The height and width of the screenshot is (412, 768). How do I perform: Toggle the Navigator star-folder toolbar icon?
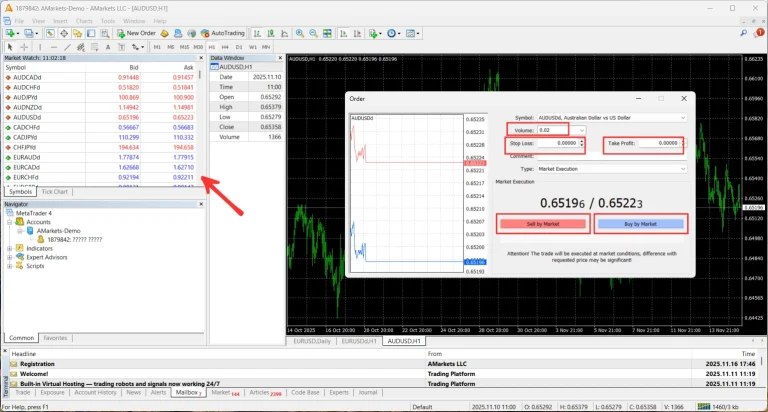(x=77, y=33)
